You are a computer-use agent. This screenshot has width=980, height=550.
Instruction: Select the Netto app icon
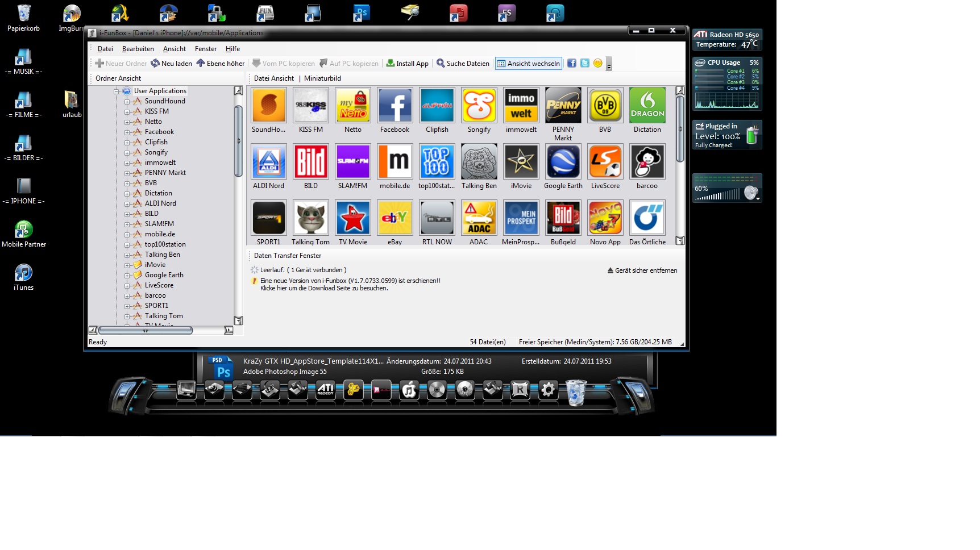pos(353,105)
